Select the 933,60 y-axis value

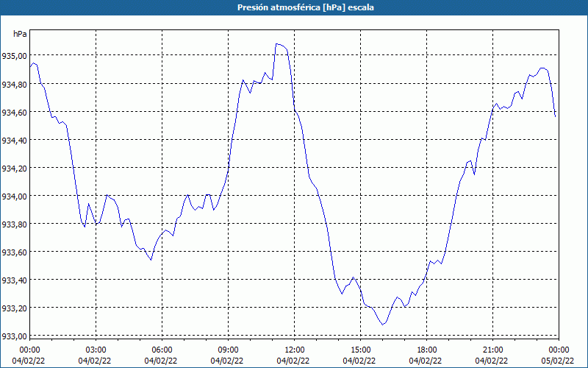coord(14,252)
